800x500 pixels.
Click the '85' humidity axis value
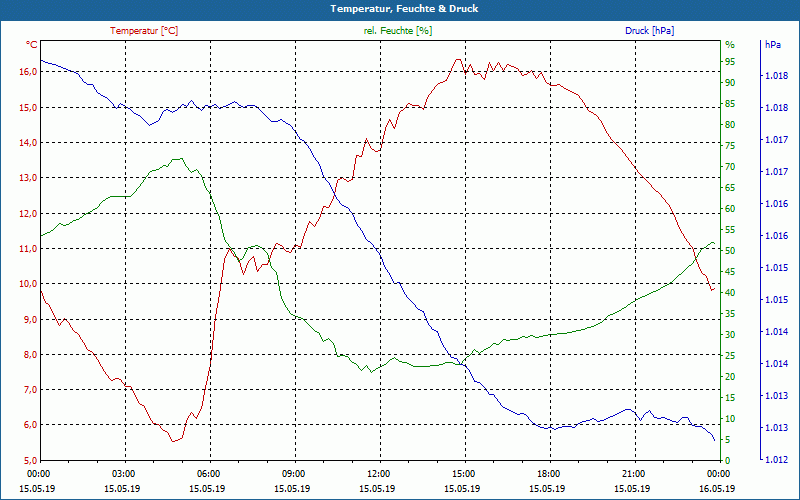730,104
